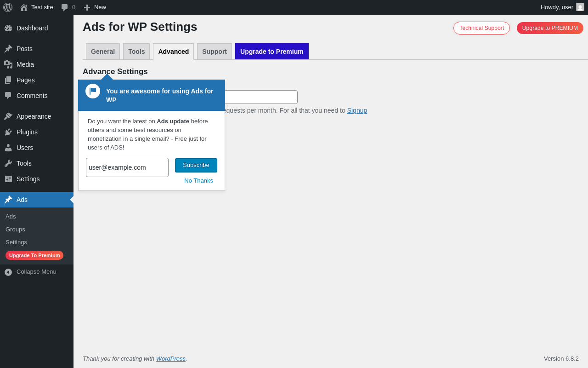Click the Users person icon

(x=8, y=148)
